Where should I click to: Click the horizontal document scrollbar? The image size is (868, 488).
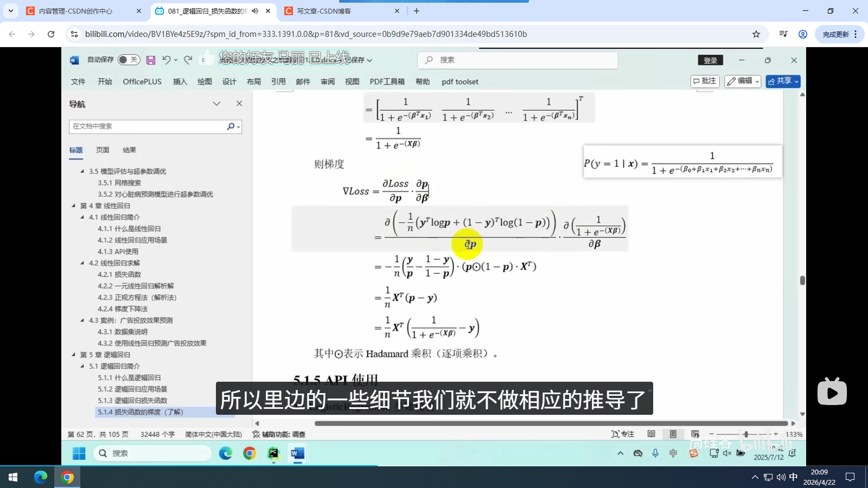(x=551, y=423)
